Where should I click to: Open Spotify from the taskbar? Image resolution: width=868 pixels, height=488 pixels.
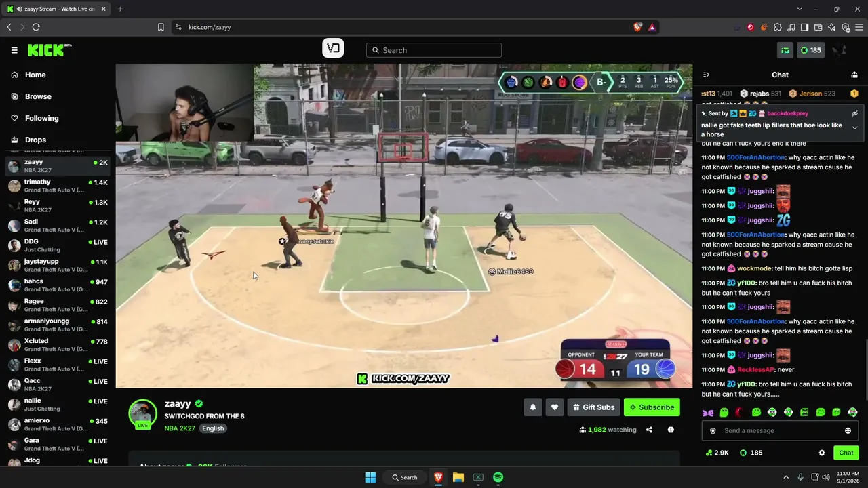coord(498,477)
